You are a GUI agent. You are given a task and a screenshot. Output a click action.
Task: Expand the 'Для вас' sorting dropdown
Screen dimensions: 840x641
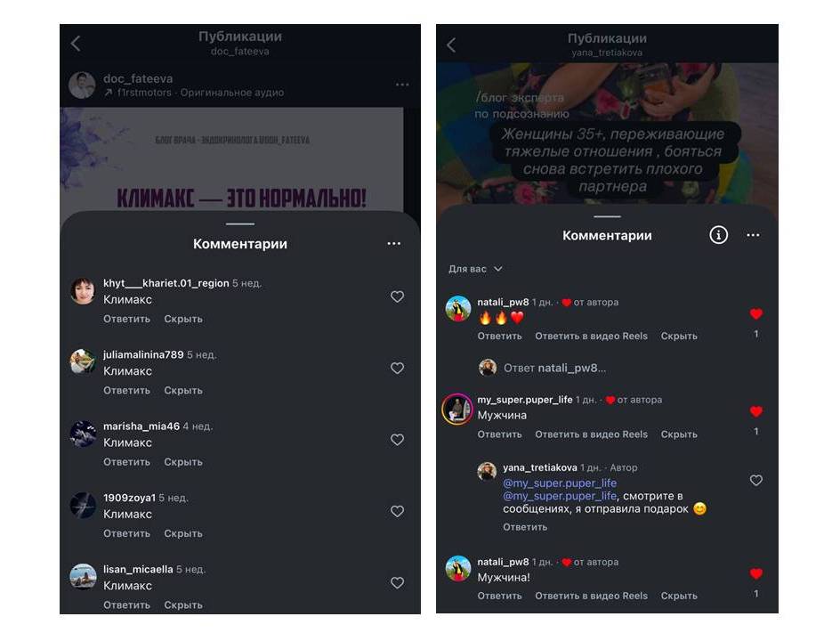tap(475, 269)
